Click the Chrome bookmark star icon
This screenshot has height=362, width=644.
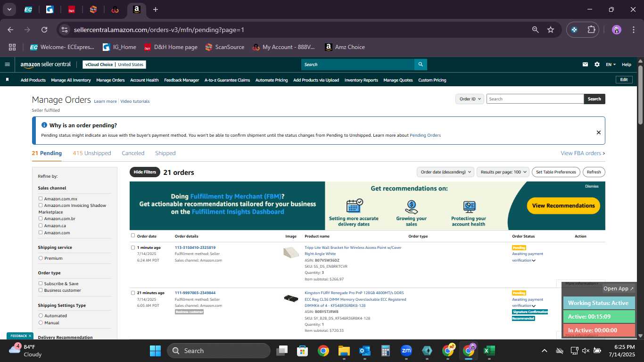click(x=550, y=30)
